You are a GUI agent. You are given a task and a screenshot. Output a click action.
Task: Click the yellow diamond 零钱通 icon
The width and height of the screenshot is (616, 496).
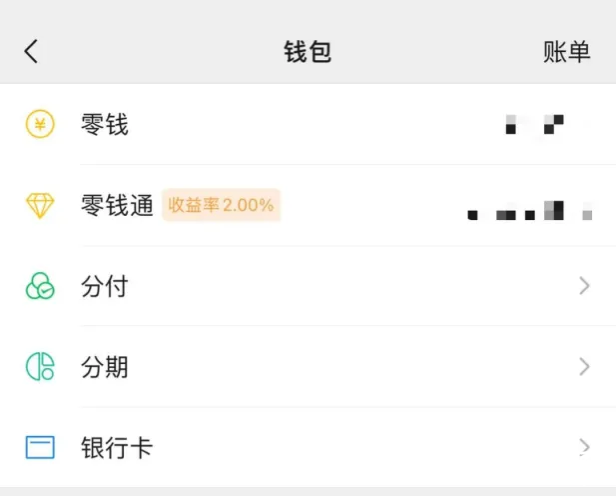click(x=40, y=205)
